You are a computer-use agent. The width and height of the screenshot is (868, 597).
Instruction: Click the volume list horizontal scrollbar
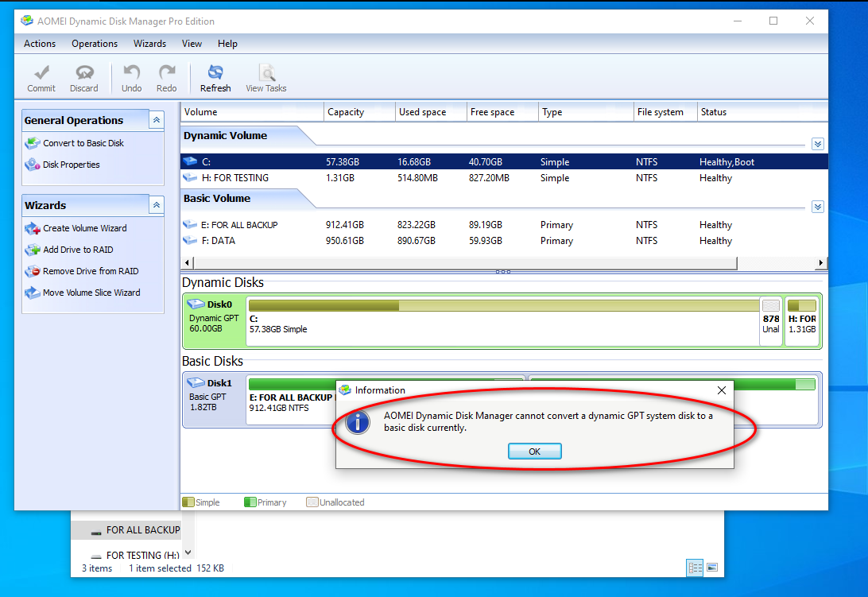tap(465, 263)
